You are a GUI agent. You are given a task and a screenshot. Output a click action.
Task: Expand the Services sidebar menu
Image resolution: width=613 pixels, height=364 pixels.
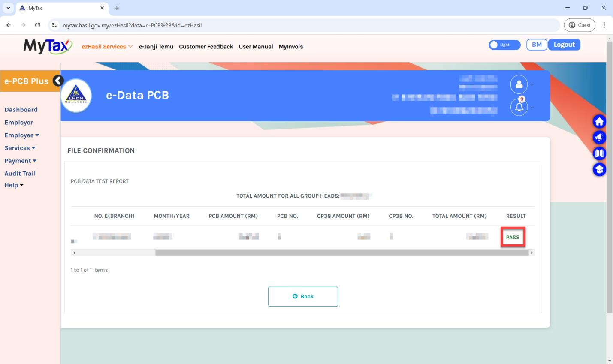coord(20,148)
